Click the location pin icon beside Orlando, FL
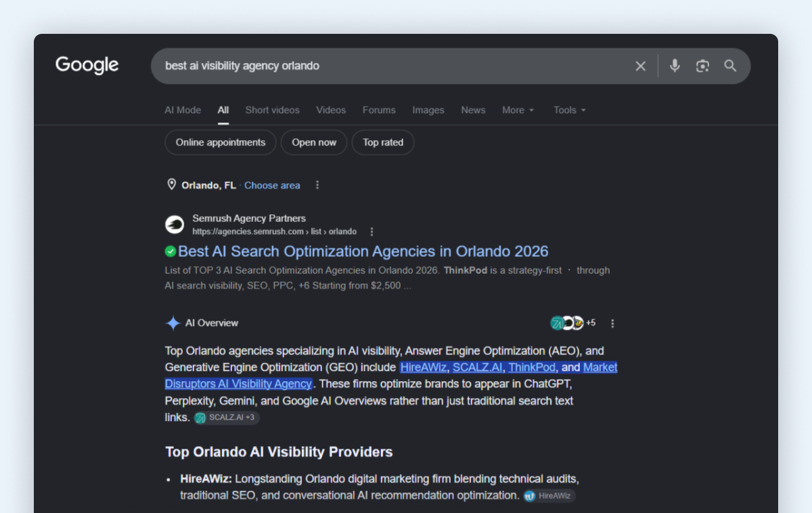 pos(171,185)
